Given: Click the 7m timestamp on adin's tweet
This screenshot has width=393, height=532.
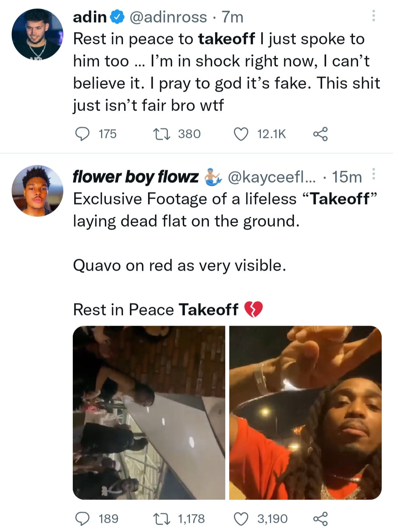Looking at the screenshot, I should (x=232, y=17).
